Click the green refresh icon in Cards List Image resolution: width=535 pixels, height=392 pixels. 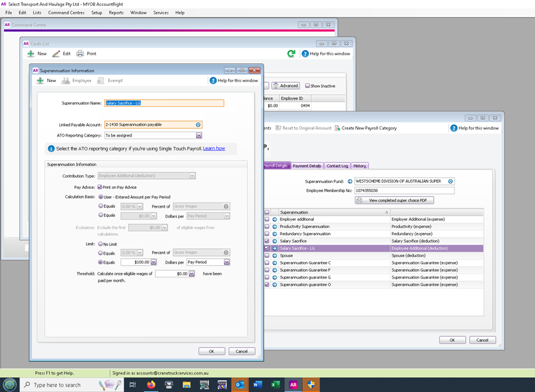point(291,53)
